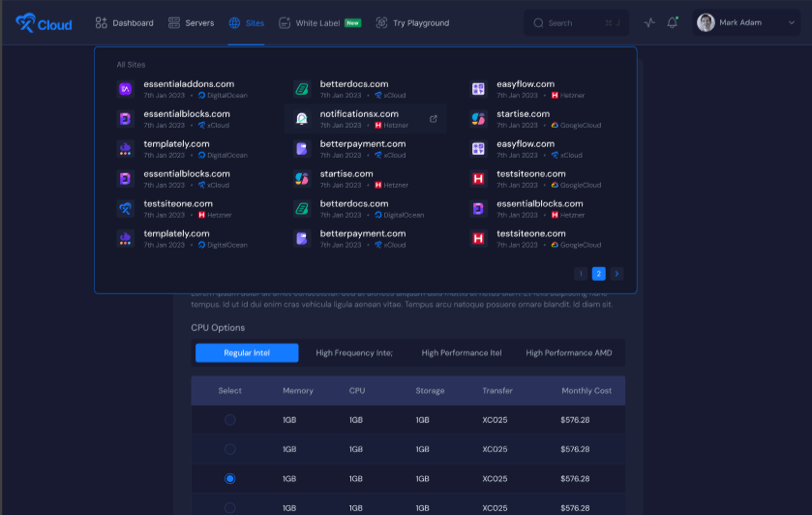Click the Memory column header
The image size is (812, 515).
pos(298,391)
